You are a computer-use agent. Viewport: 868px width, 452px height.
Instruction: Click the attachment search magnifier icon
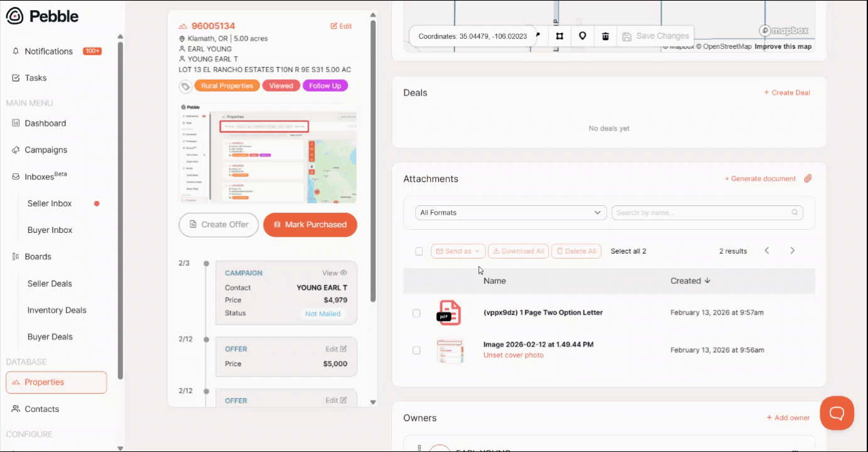pyautogui.click(x=795, y=213)
